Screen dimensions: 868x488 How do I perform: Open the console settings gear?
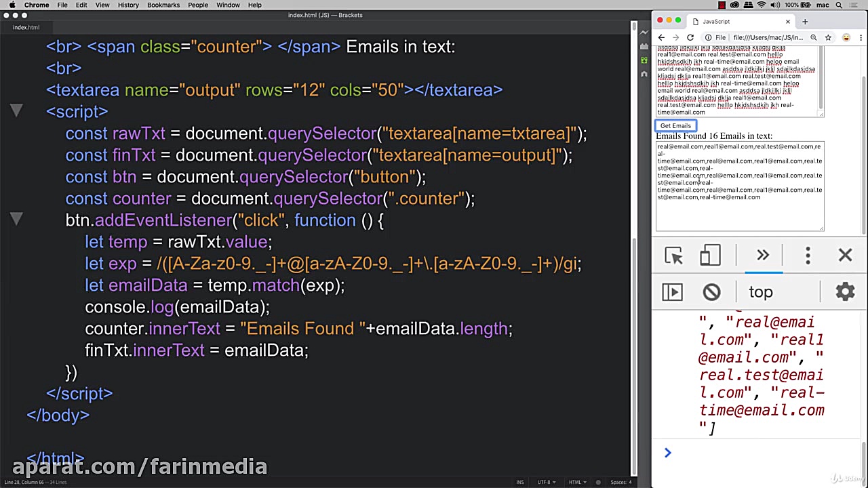click(845, 291)
